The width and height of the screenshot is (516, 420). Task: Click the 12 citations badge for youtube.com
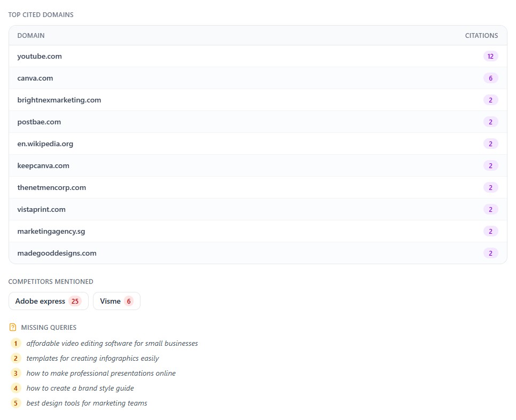pyautogui.click(x=490, y=56)
